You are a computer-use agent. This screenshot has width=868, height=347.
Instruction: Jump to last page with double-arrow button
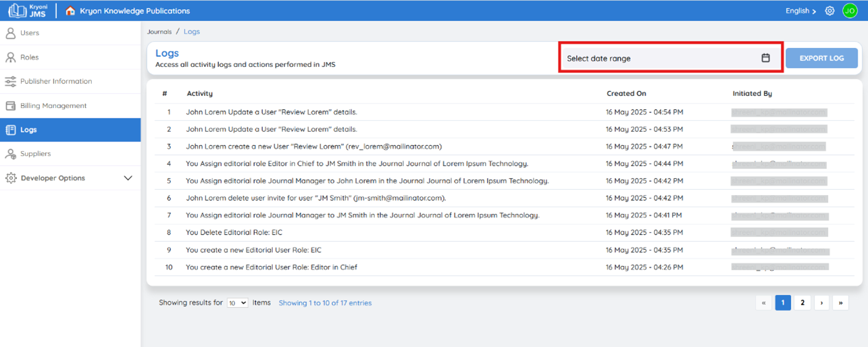[840, 303]
